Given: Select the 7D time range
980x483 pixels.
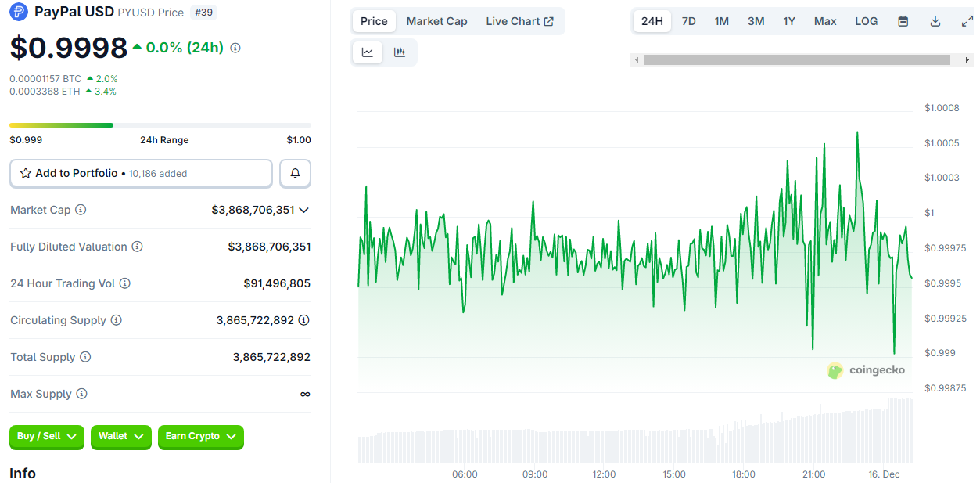Looking at the screenshot, I should (x=688, y=21).
